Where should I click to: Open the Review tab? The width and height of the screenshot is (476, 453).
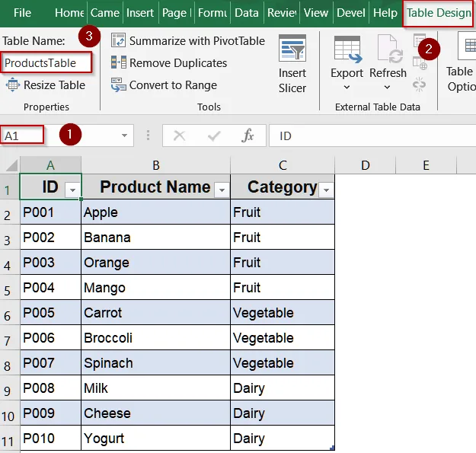tap(281, 13)
